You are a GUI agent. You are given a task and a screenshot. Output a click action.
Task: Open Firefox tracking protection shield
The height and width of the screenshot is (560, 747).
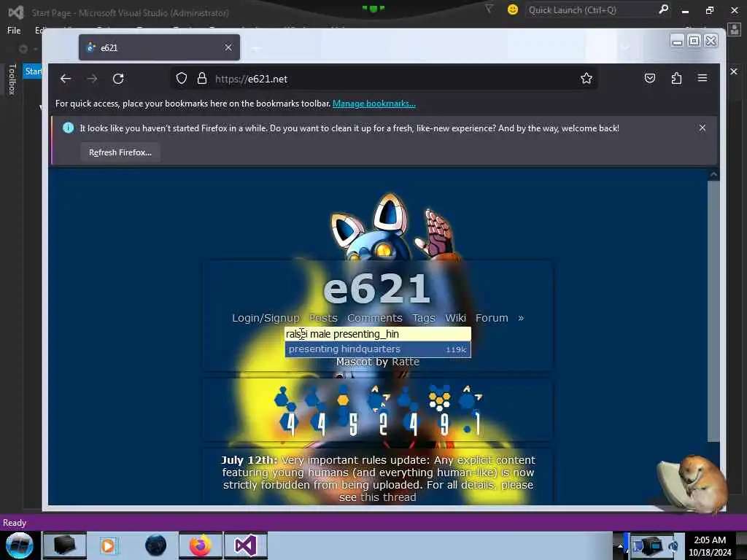[182, 79]
